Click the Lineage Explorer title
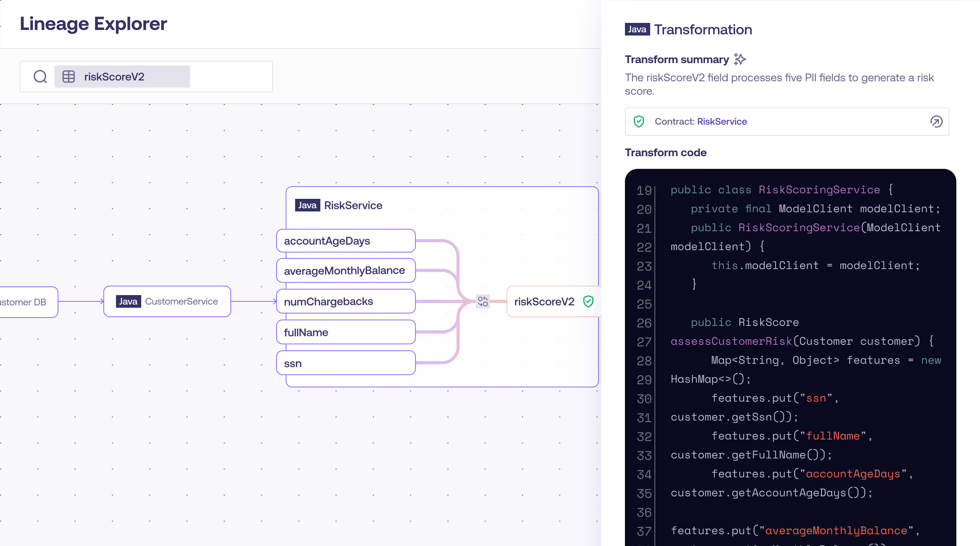Screen dimensions: 980x546 pos(94,24)
